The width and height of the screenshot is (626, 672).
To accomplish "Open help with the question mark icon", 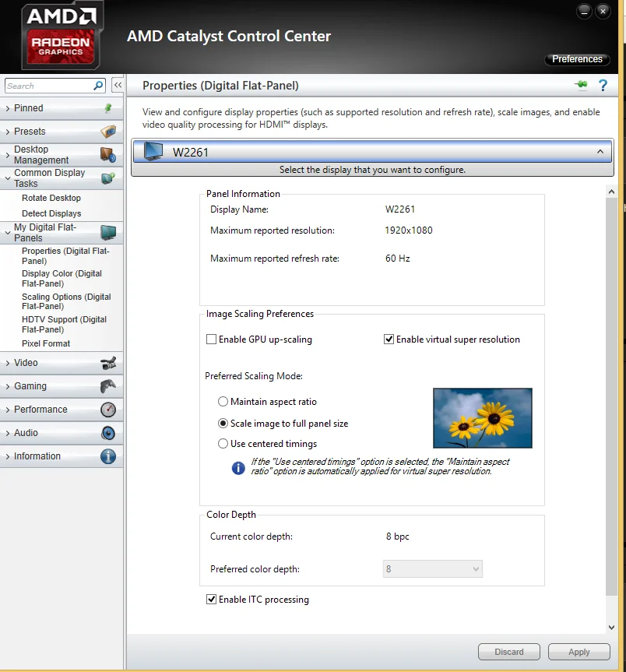I will pos(603,86).
